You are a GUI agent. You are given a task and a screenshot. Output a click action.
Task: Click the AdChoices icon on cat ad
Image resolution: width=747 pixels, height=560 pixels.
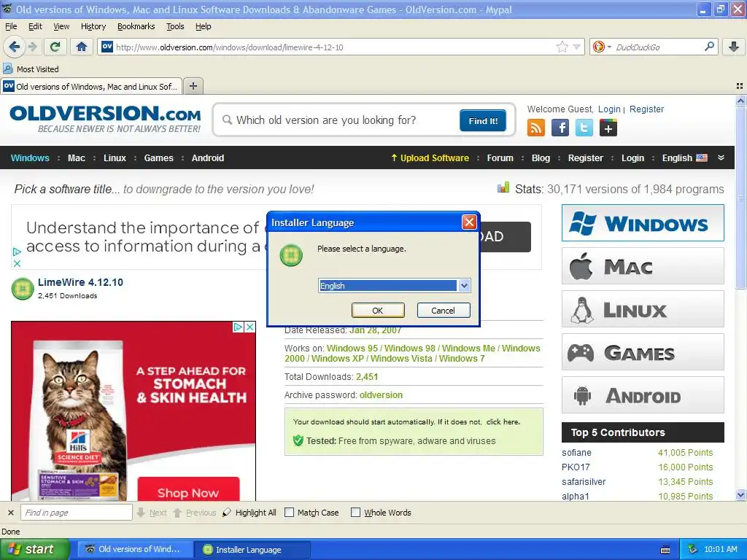tap(239, 327)
